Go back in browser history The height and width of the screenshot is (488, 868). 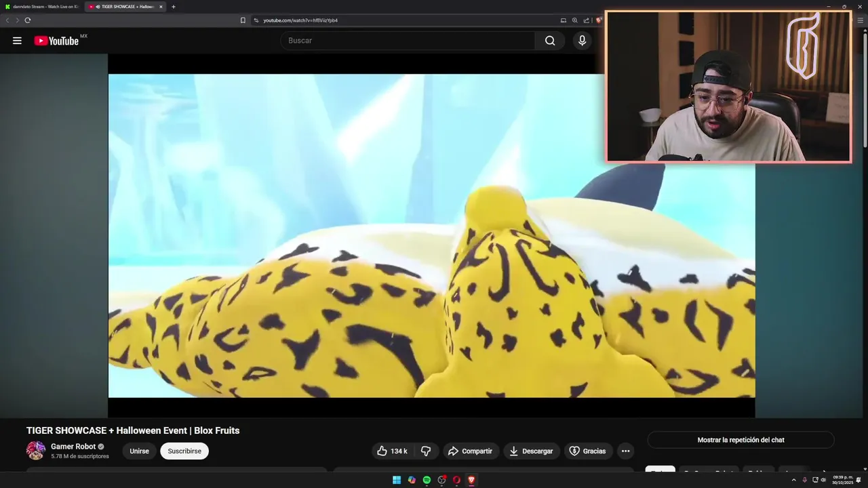pyautogui.click(x=7, y=20)
